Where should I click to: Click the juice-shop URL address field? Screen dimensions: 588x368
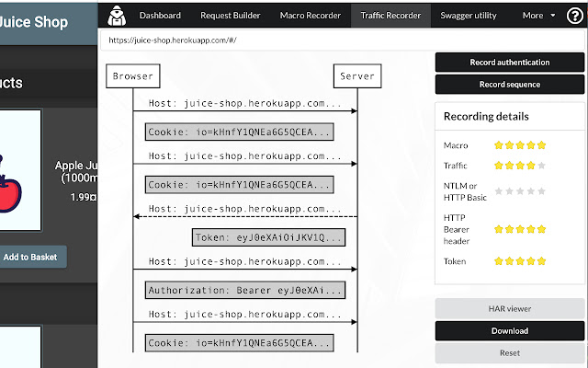[342, 40]
